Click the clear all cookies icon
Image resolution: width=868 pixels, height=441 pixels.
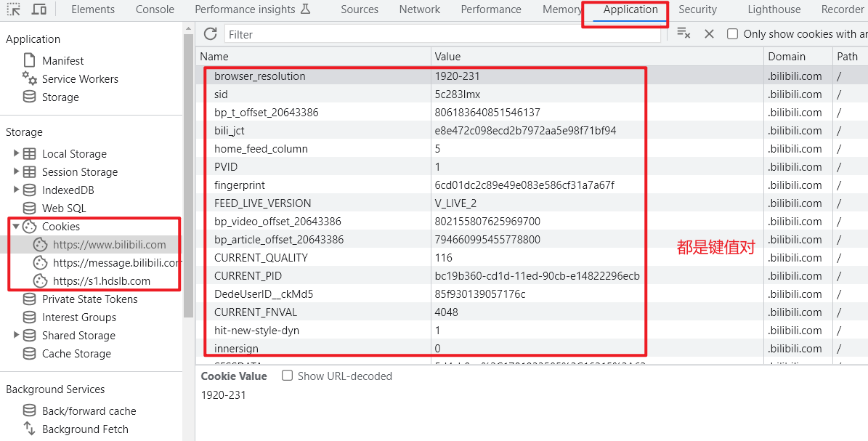[684, 33]
